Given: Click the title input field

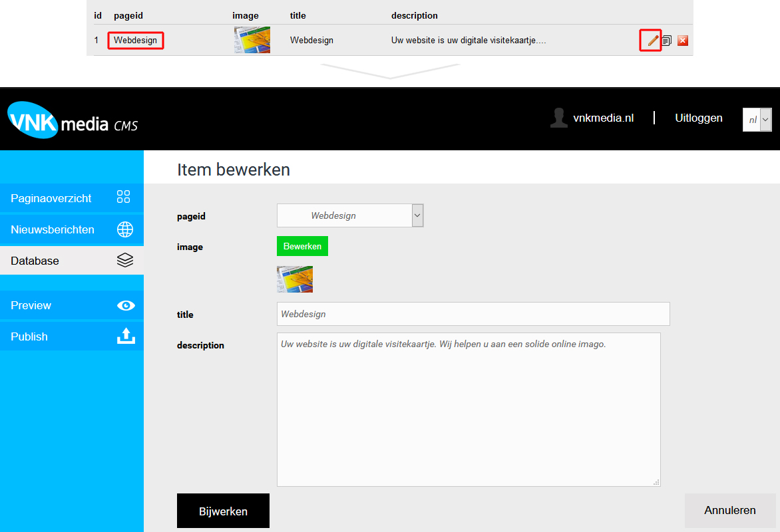Looking at the screenshot, I should coord(473,314).
